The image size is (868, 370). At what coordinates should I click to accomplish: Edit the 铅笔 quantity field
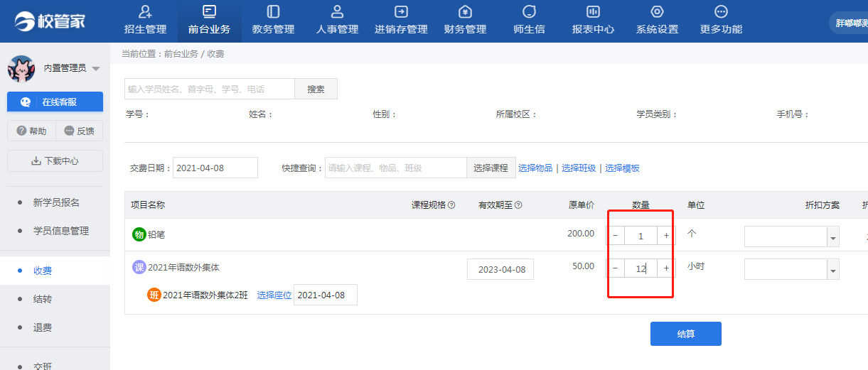641,236
